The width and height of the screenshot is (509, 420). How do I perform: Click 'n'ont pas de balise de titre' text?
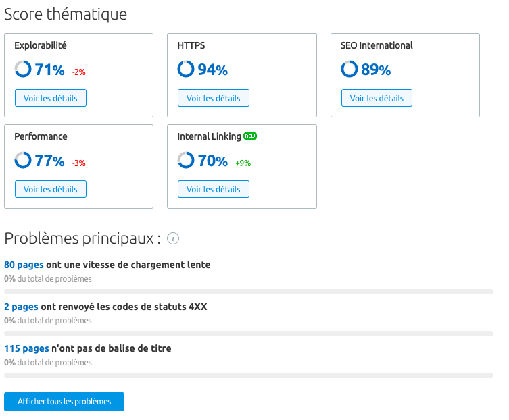click(x=112, y=348)
